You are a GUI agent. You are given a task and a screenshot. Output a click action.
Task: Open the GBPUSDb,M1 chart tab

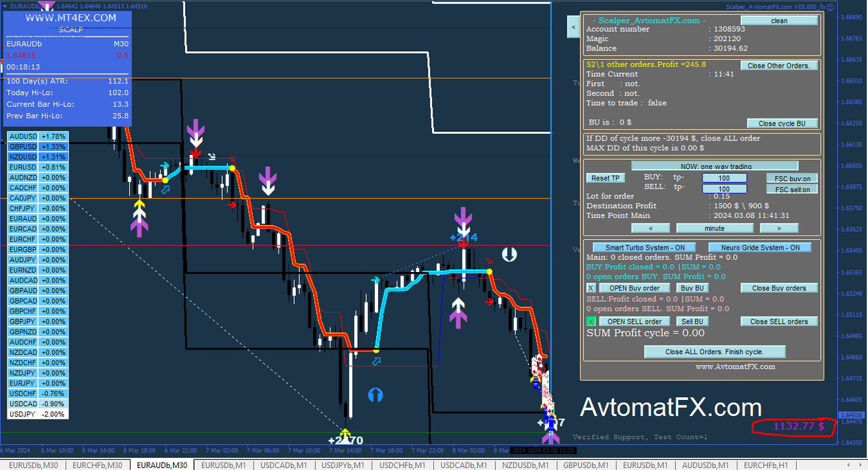pyautogui.click(x=585, y=465)
